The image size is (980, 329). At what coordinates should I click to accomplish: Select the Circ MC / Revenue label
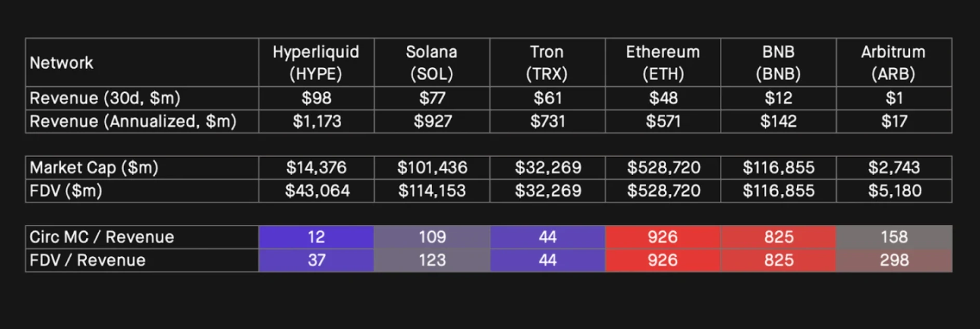coord(102,237)
